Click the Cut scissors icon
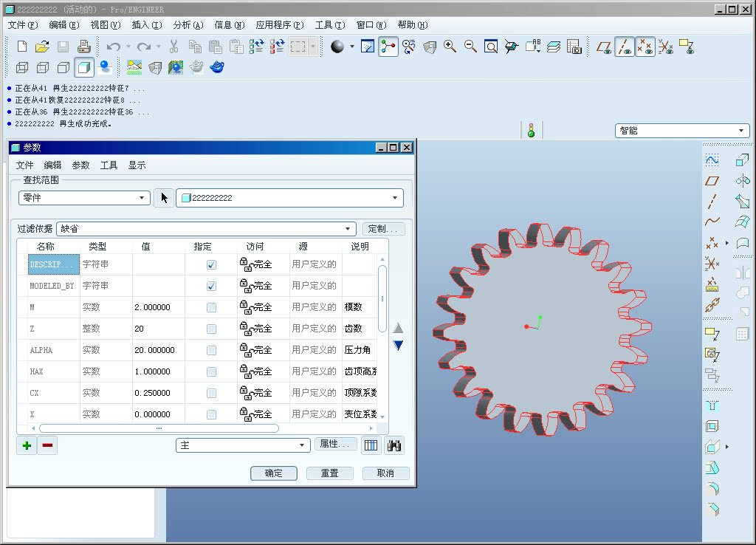 coord(174,47)
